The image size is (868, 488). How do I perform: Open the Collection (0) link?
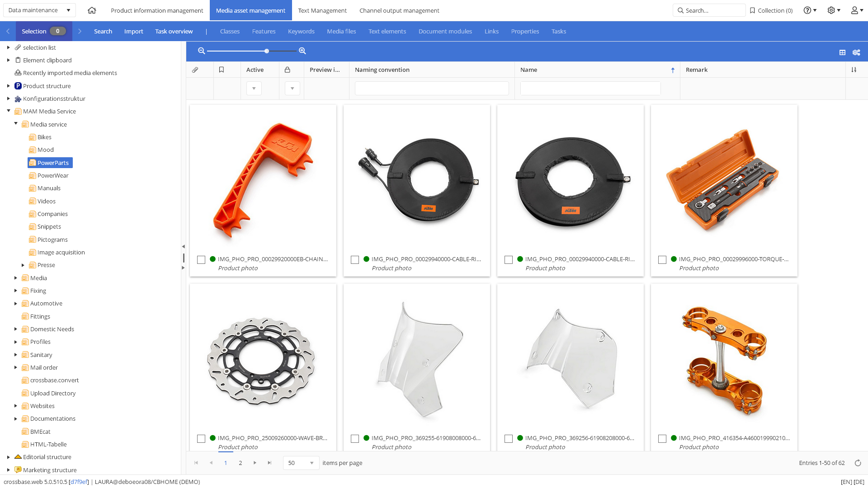771,10
